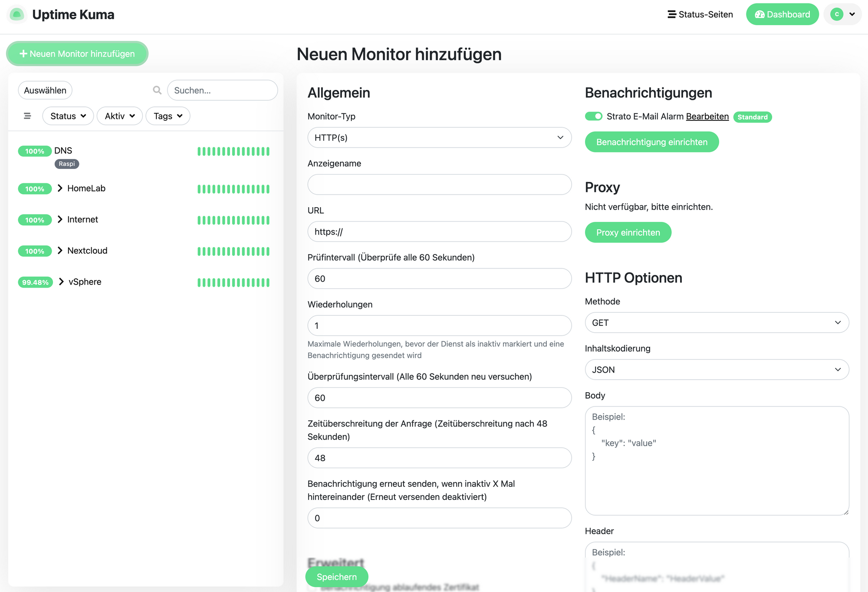Screen dimensions: 868x592
Task: Click the Speichern button
Action: coord(337,577)
